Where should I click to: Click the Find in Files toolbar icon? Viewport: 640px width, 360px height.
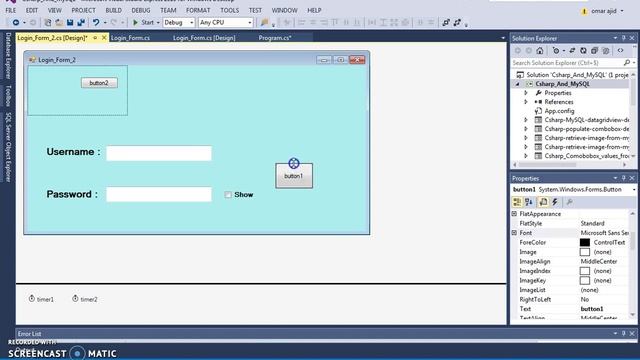pyautogui.click(x=264, y=22)
